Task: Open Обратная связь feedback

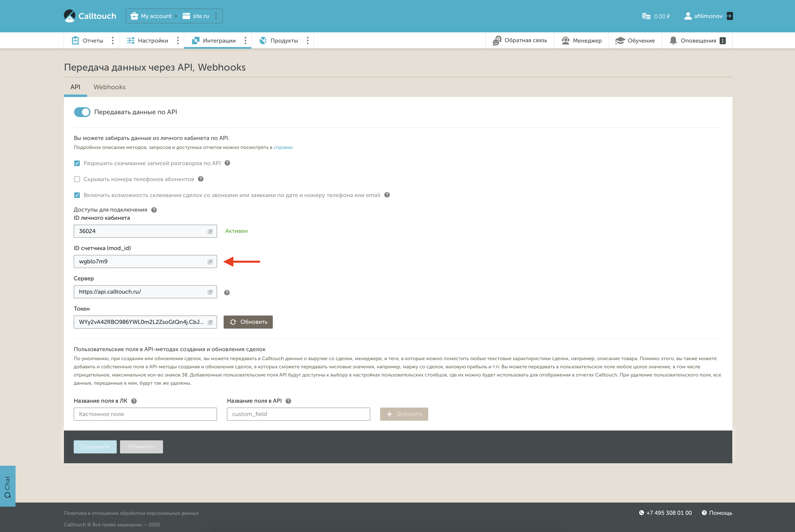Action: [x=520, y=40]
